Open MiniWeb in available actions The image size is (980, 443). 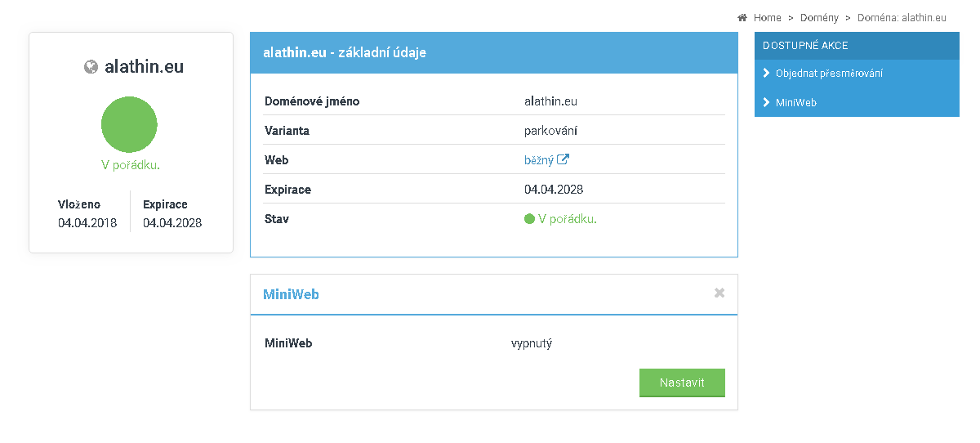(x=796, y=103)
